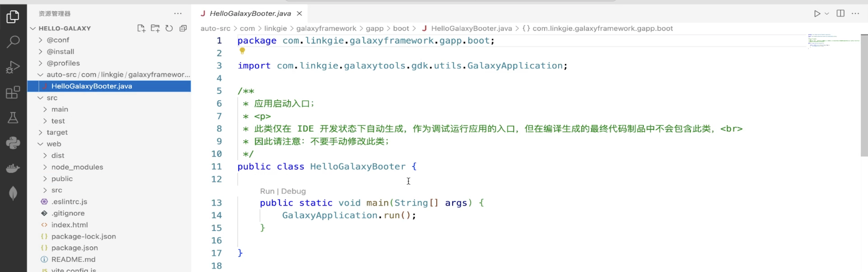The image size is (868, 272).
Task: Refresh the explorer tree
Action: click(169, 28)
